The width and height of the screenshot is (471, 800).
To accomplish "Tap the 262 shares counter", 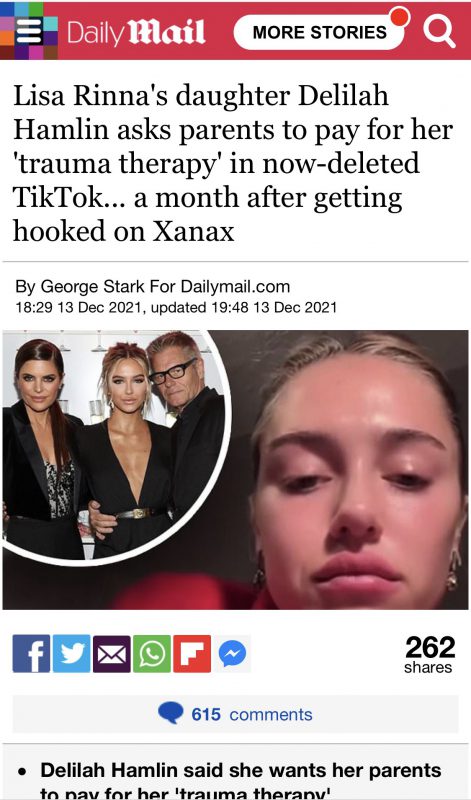I will (x=430, y=655).
